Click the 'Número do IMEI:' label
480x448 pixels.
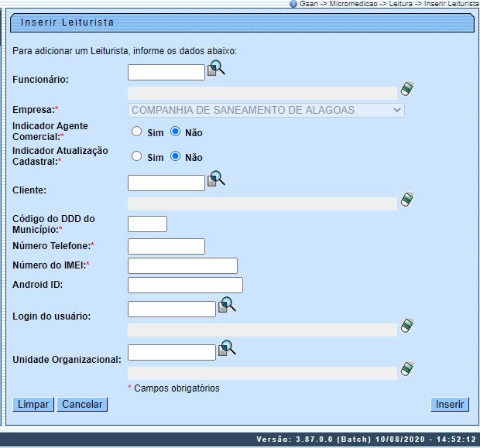coord(51,265)
